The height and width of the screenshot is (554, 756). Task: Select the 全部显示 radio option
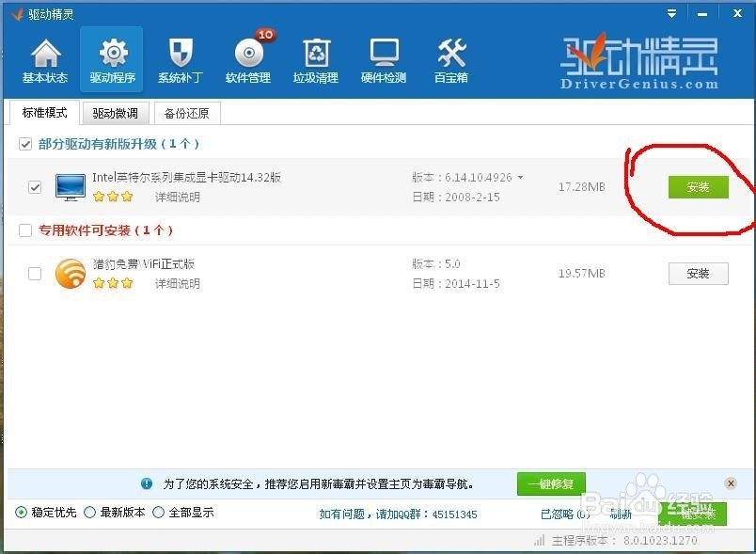pyautogui.click(x=158, y=512)
